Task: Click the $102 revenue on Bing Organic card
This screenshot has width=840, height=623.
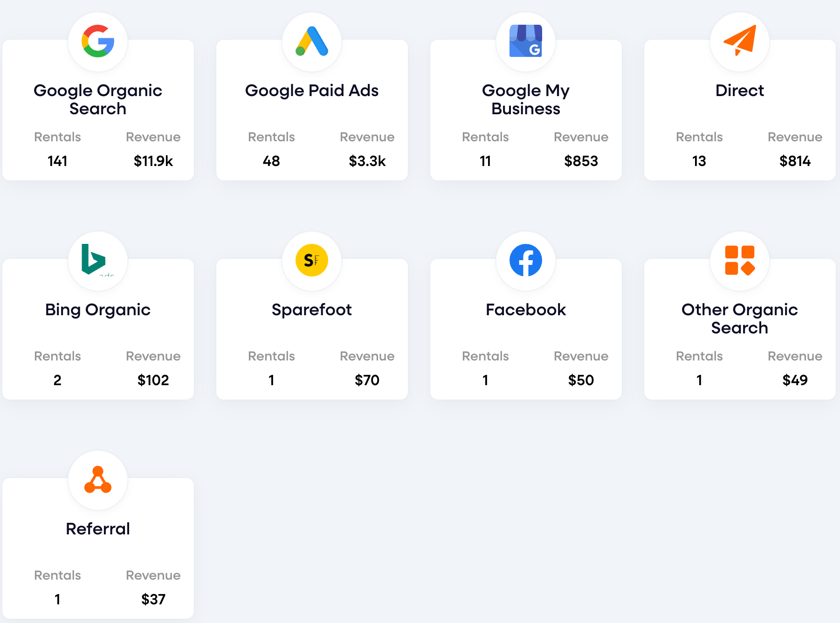Action: (x=153, y=380)
